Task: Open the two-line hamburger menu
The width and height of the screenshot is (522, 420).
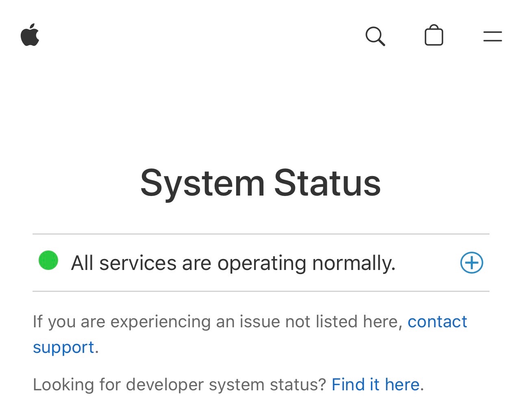Action: [x=492, y=36]
